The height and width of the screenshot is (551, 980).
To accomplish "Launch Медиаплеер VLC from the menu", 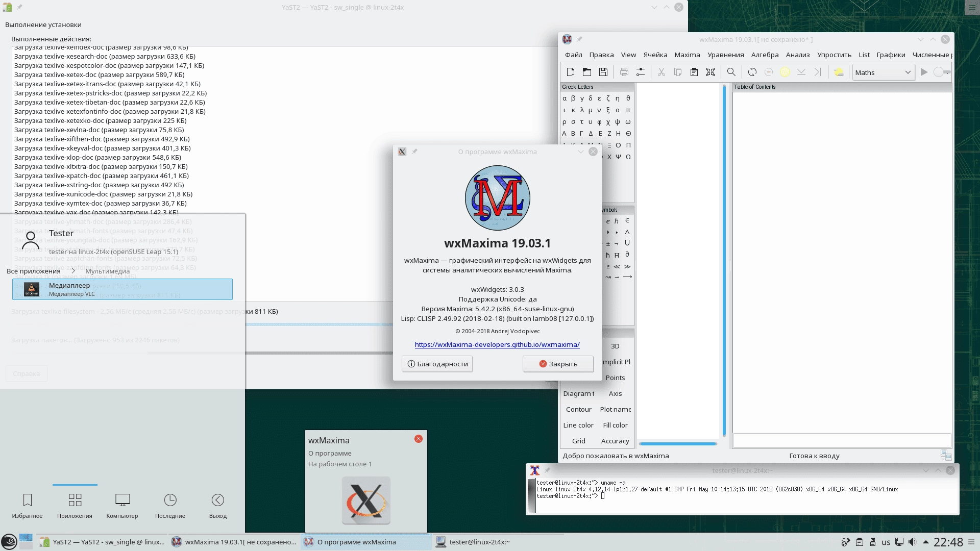I will point(122,289).
